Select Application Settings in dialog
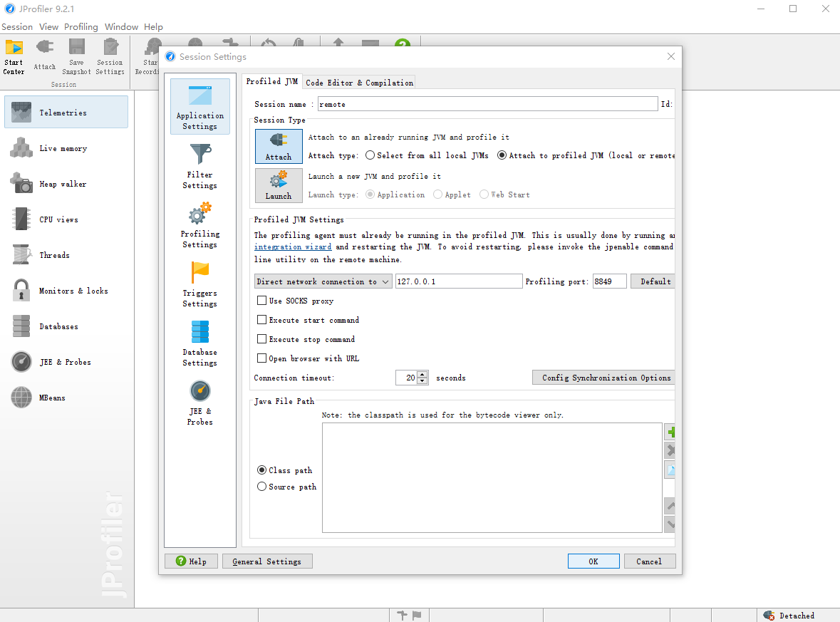840x622 pixels. point(199,107)
